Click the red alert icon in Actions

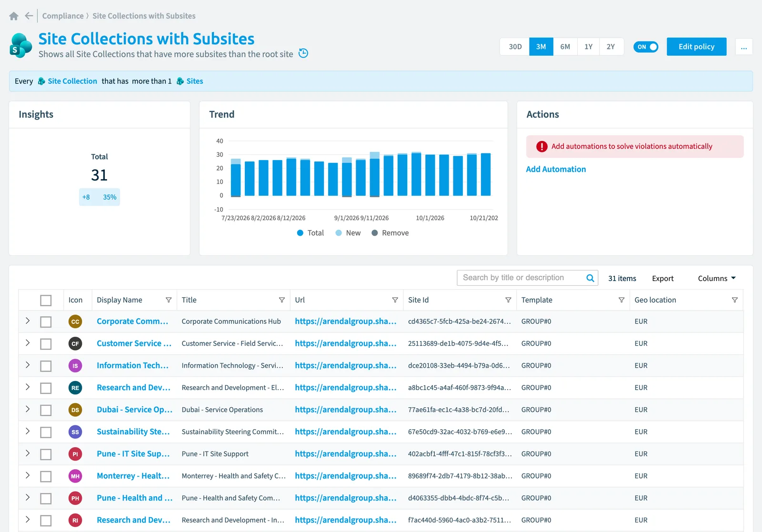point(542,147)
